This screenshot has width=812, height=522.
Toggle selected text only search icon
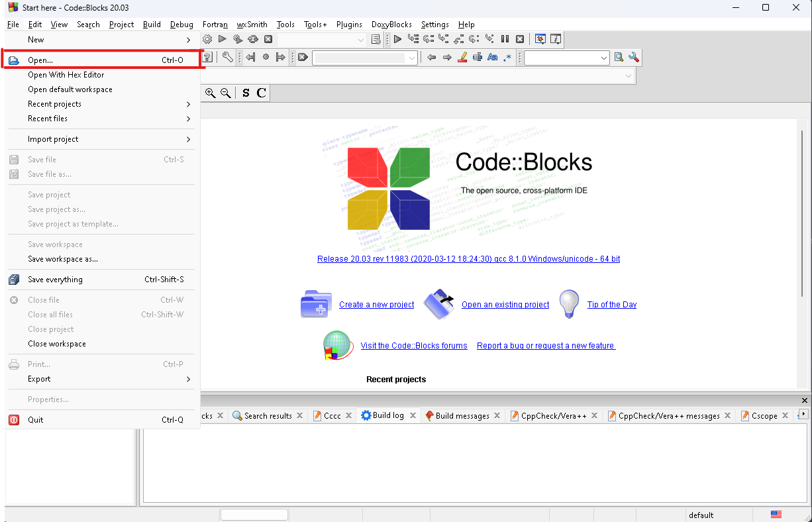tap(478, 58)
